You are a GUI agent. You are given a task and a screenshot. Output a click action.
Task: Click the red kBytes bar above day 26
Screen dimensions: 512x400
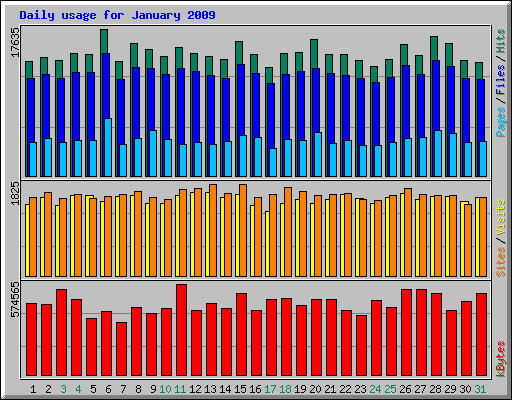(x=407, y=333)
